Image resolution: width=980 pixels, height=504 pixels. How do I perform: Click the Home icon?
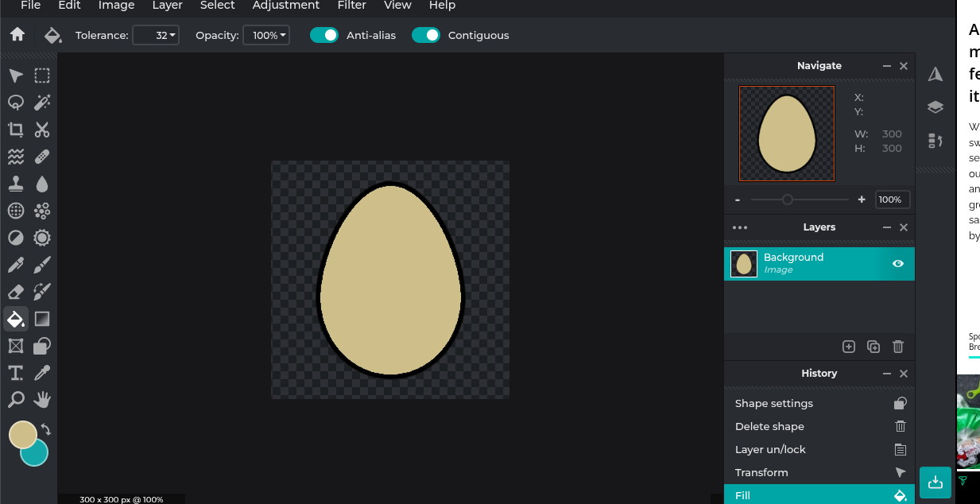pos(17,35)
